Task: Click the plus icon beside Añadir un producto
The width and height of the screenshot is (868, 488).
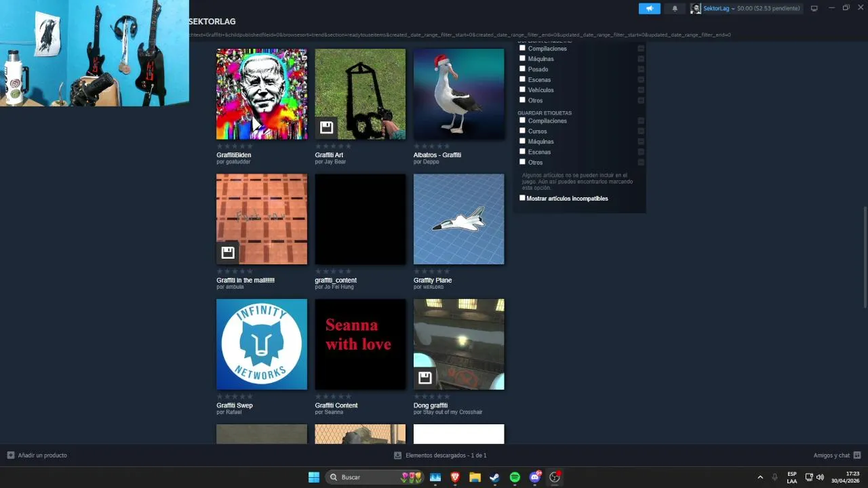Action: [x=11, y=455]
